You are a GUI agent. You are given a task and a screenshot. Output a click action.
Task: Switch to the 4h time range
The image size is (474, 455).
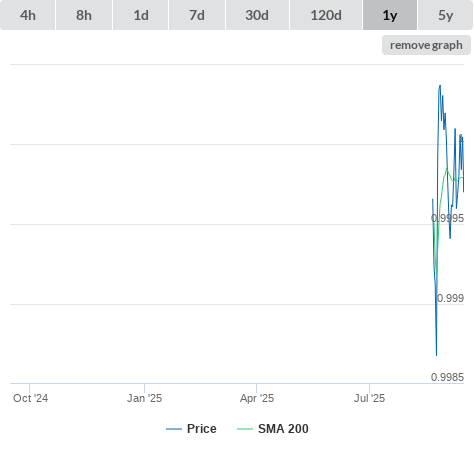point(28,15)
